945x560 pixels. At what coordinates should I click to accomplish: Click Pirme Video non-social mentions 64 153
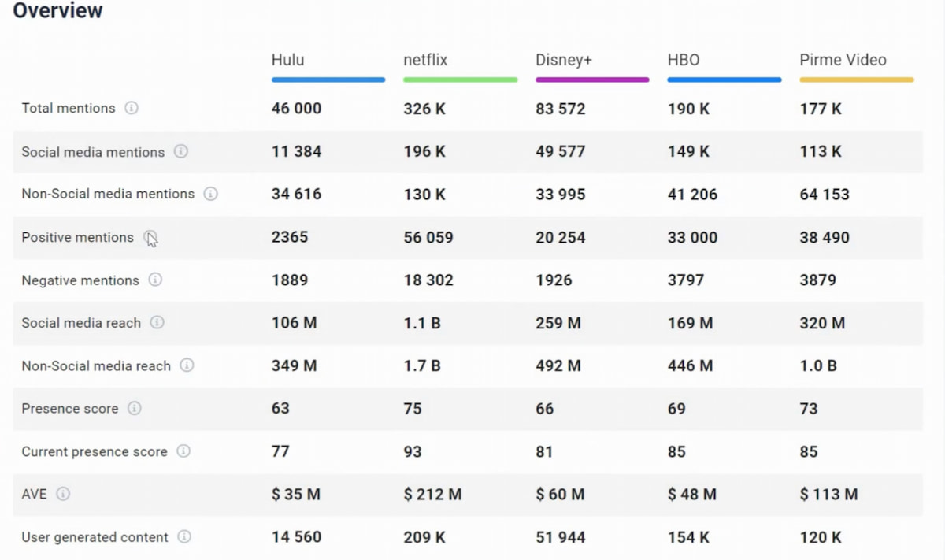pyautogui.click(x=825, y=195)
